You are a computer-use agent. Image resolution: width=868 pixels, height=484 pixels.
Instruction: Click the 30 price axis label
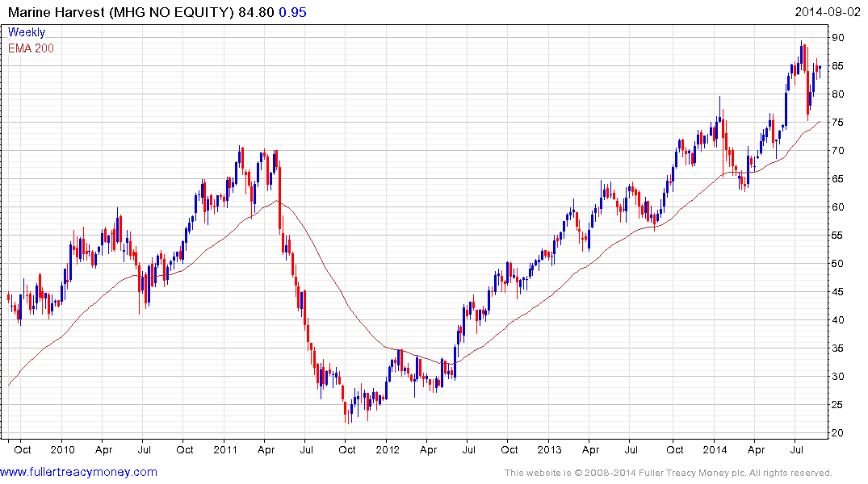click(838, 376)
